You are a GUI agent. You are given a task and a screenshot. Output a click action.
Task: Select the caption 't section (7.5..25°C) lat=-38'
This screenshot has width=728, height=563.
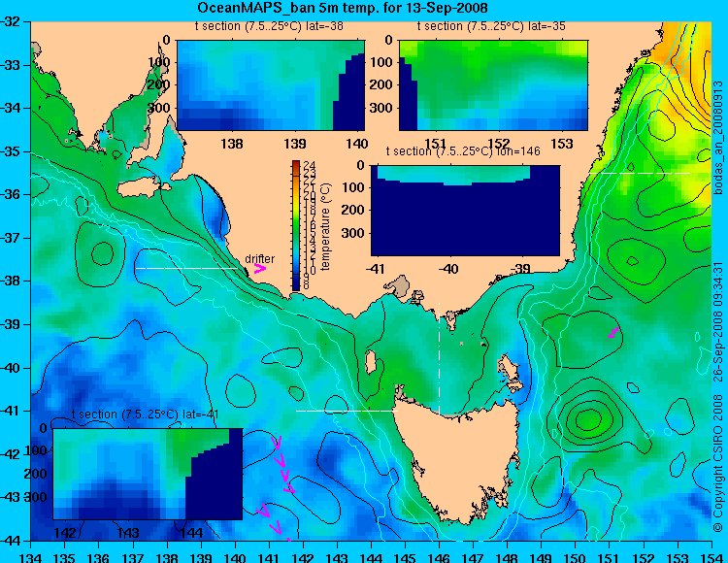tap(269, 26)
